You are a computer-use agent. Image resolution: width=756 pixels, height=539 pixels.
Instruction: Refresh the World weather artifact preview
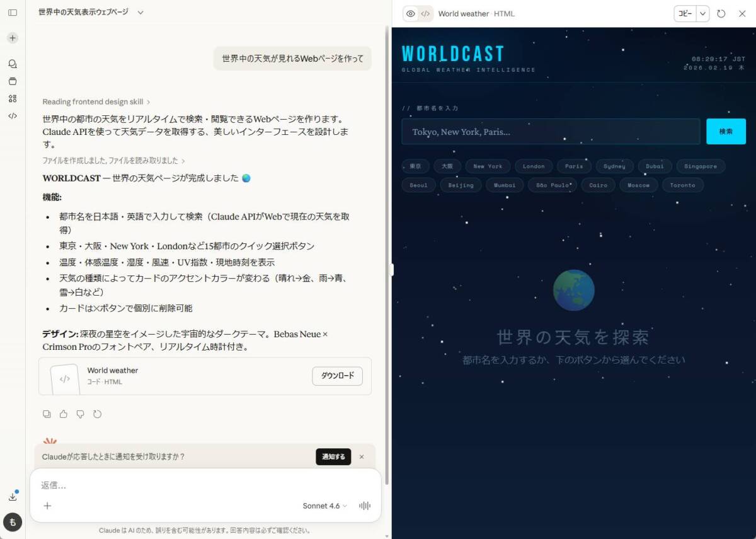(x=721, y=13)
